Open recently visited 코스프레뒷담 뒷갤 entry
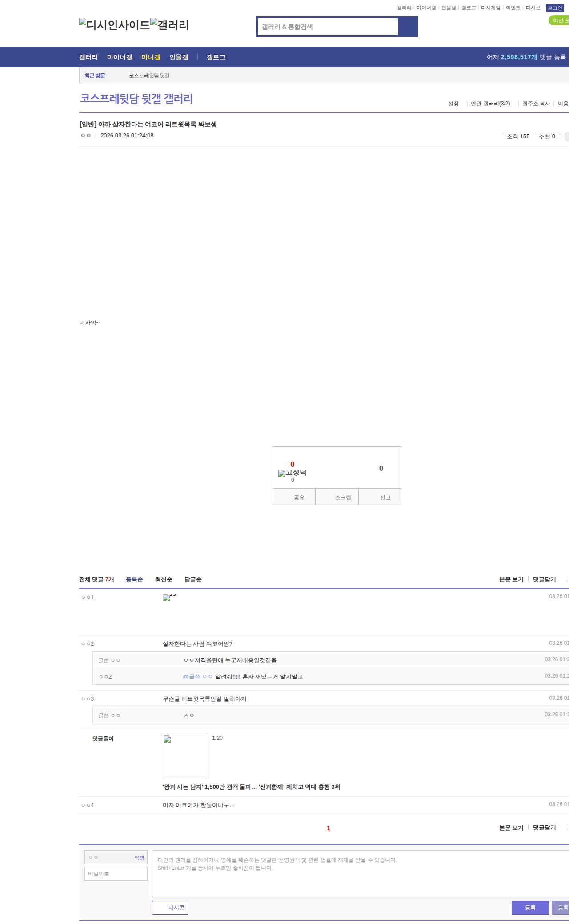 click(x=149, y=76)
